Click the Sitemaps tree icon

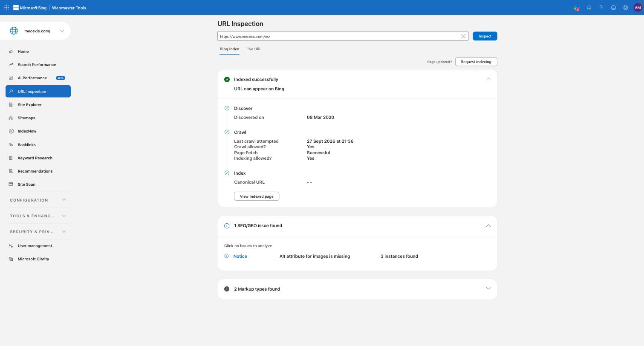coord(11,118)
